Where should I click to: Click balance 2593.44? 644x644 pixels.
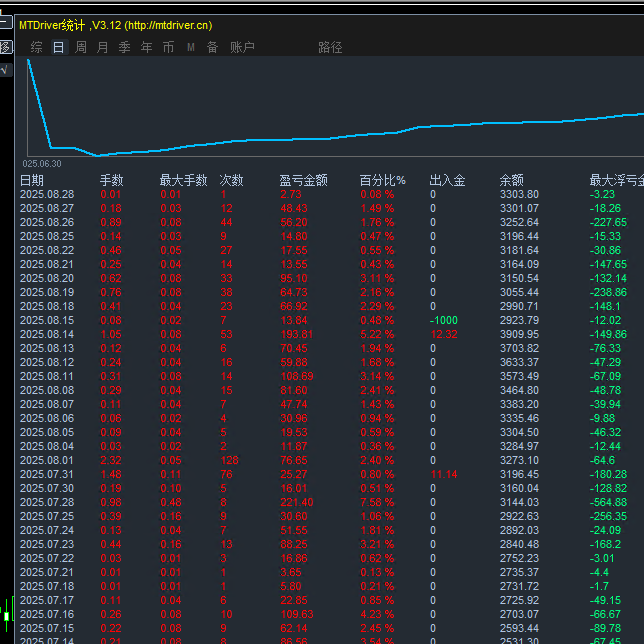pos(519,628)
